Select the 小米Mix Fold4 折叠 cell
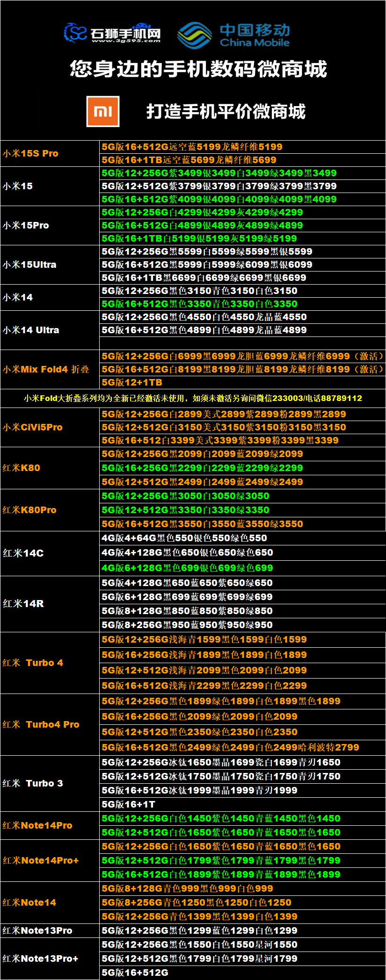386x980 pixels. [50, 369]
